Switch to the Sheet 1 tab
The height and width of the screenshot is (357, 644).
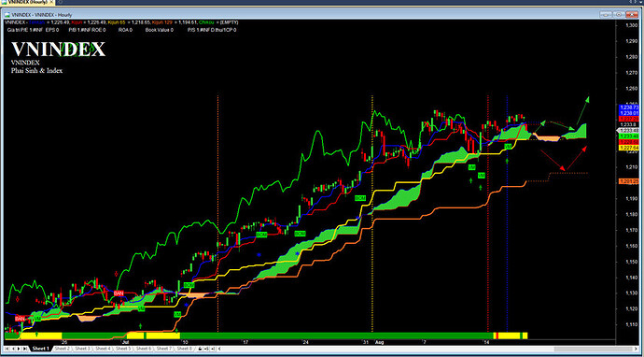[40, 349]
